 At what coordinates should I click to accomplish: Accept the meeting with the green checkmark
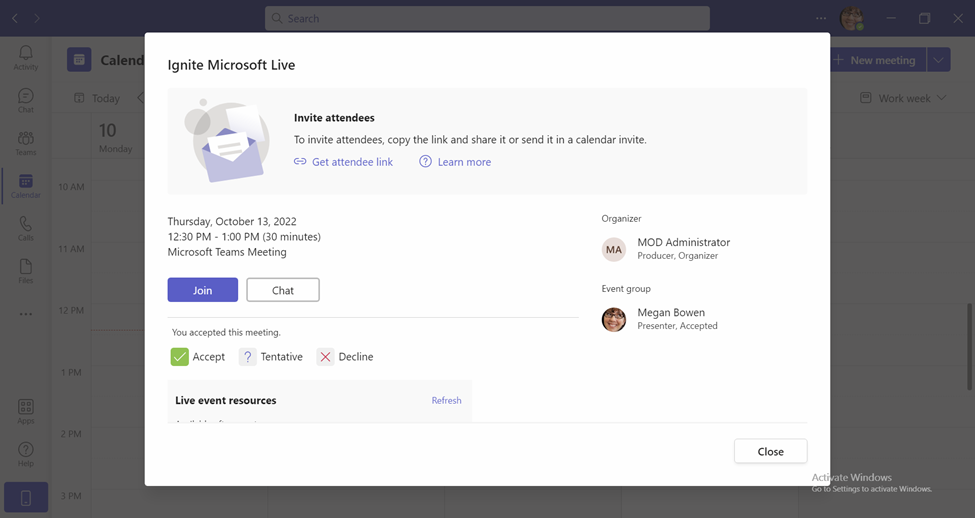pyautogui.click(x=180, y=357)
